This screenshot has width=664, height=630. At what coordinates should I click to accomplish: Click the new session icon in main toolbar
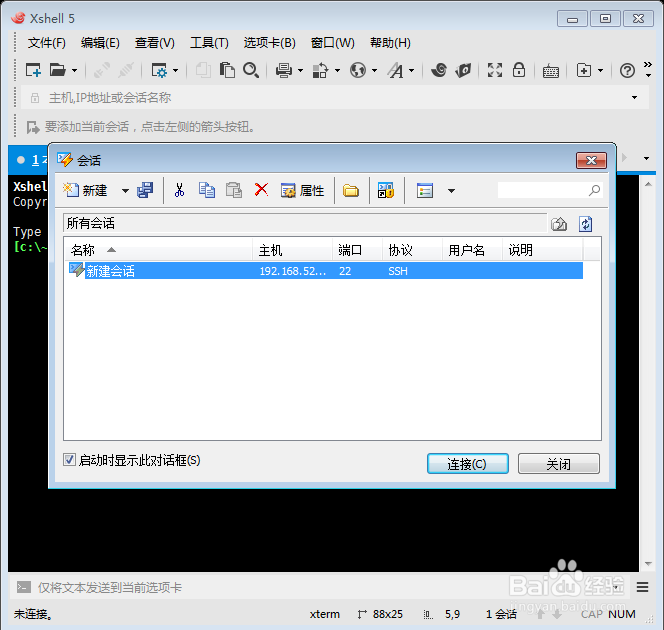pos(33,70)
